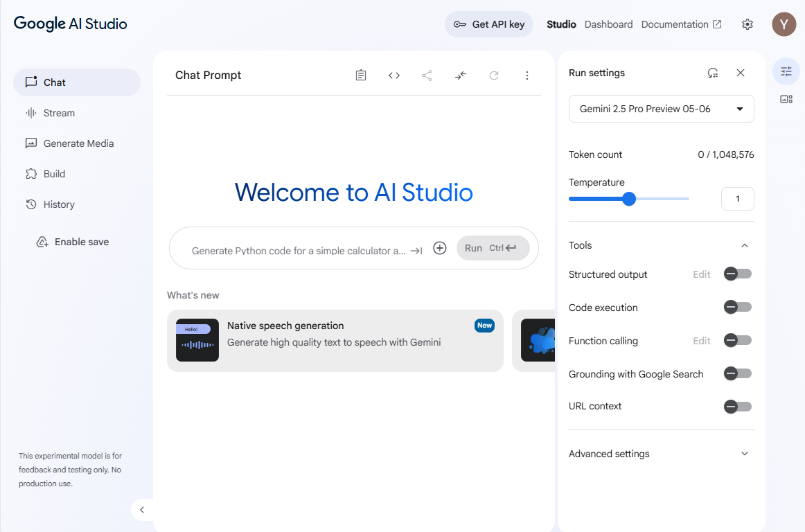The image size is (805, 532).
Task: Click the Generate Media image icon
Action: [31, 143]
